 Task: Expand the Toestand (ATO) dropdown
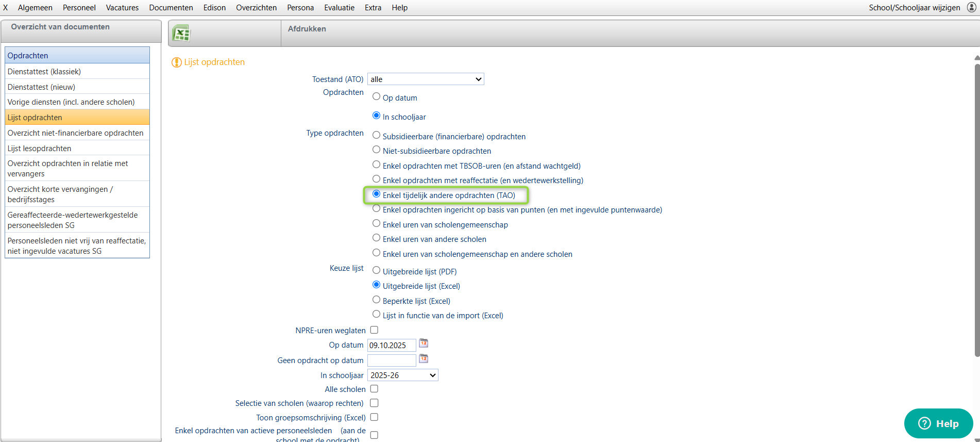(x=426, y=79)
